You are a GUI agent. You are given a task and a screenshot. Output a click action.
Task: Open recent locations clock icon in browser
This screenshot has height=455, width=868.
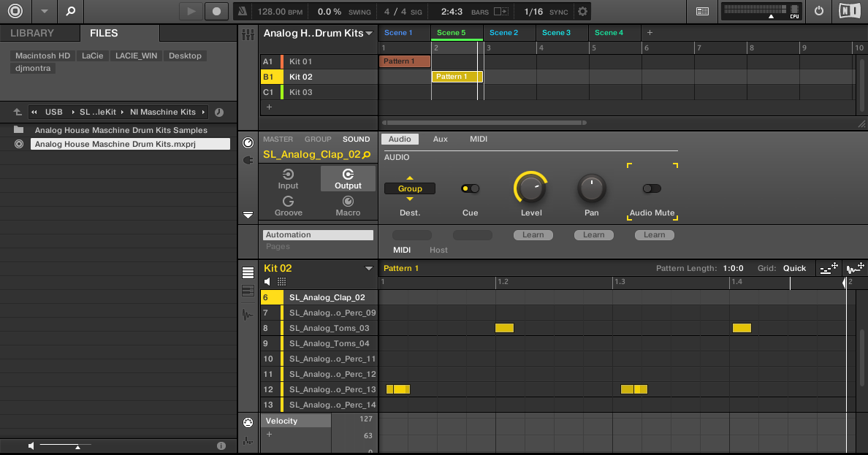pos(219,112)
